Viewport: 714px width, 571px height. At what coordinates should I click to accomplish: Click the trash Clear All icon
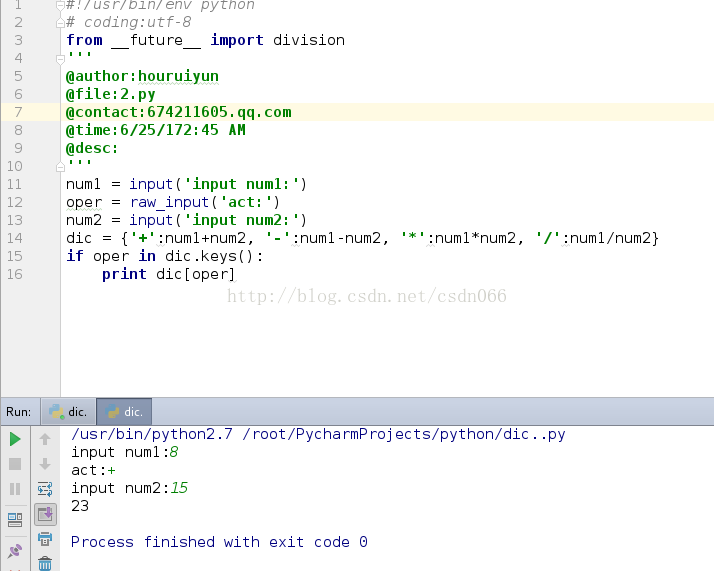point(45,564)
